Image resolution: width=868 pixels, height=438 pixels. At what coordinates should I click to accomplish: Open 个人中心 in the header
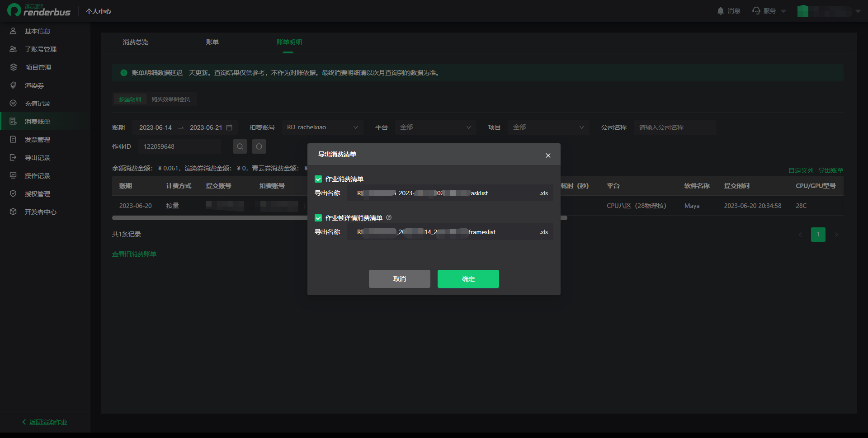click(99, 11)
